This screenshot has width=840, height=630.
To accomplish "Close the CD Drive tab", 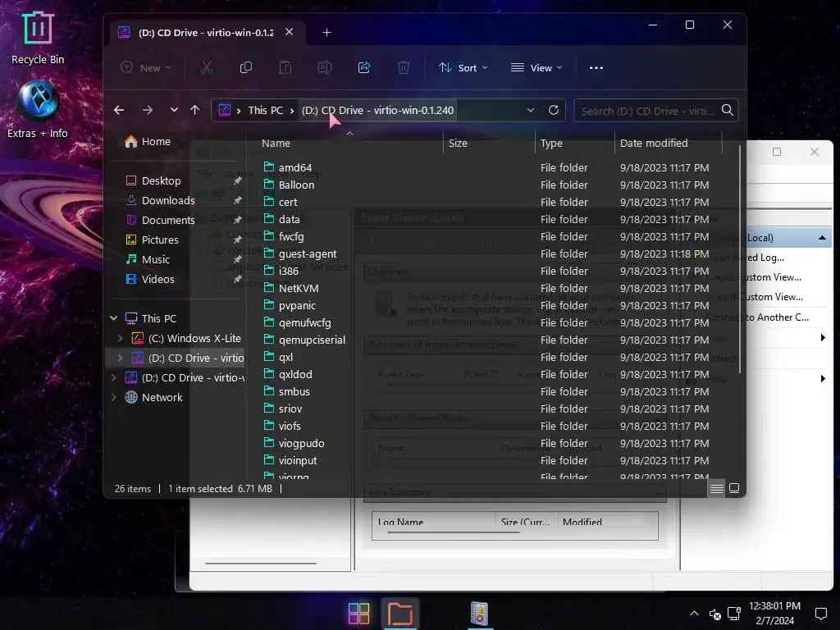I will tap(290, 32).
